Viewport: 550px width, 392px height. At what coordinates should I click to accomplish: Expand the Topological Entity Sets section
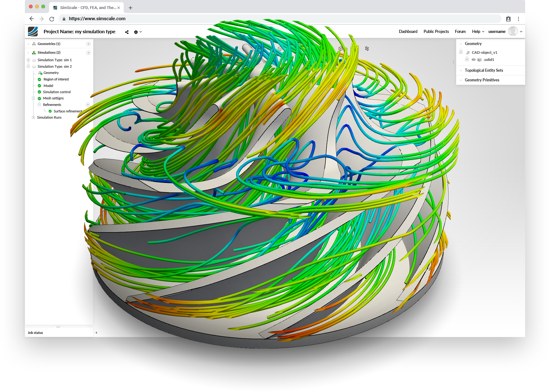coord(461,71)
